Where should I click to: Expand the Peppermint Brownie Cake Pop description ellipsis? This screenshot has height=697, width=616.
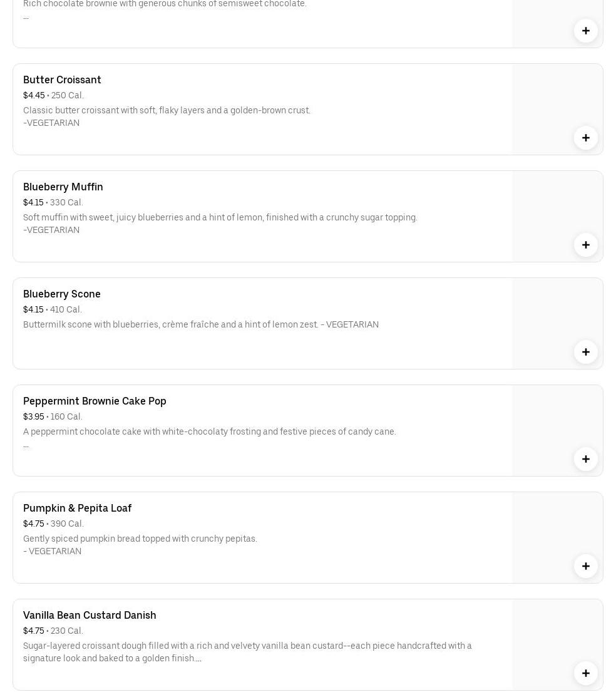[x=26, y=445]
